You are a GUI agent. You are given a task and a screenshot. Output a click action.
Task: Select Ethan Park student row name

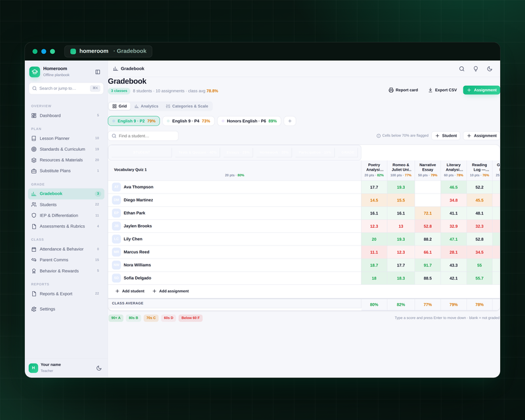(x=135, y=213)
